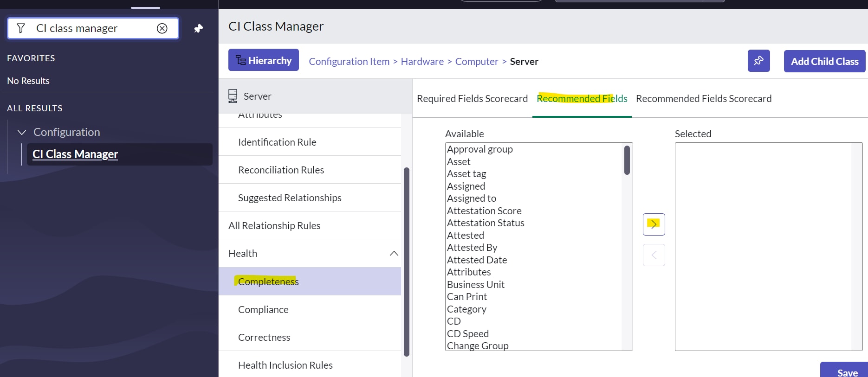Click the pin icon beside Add Child Class
This screenshot has height=377, width=868.
(x=758, y=61)
